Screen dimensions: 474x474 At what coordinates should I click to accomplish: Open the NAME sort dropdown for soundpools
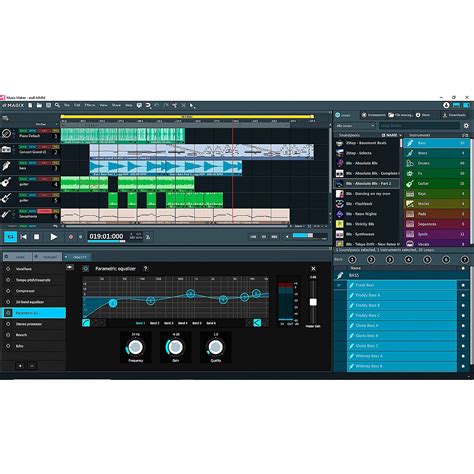(x=392, y=135)
